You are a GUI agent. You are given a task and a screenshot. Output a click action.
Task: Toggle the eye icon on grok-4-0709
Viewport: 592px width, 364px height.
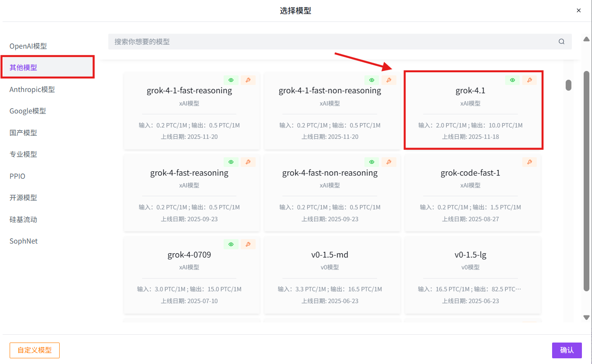(x=231, y=244)
